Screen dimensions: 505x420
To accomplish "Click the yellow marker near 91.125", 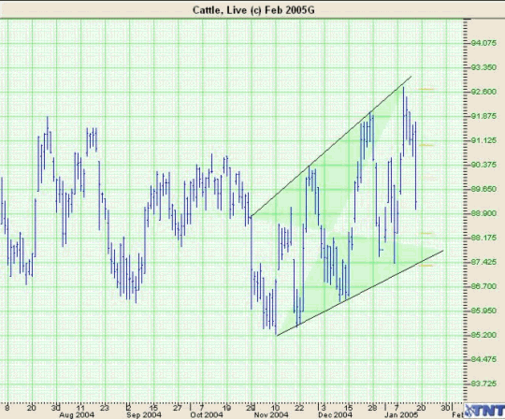I will pyautogui.click(x=426, y=145).
